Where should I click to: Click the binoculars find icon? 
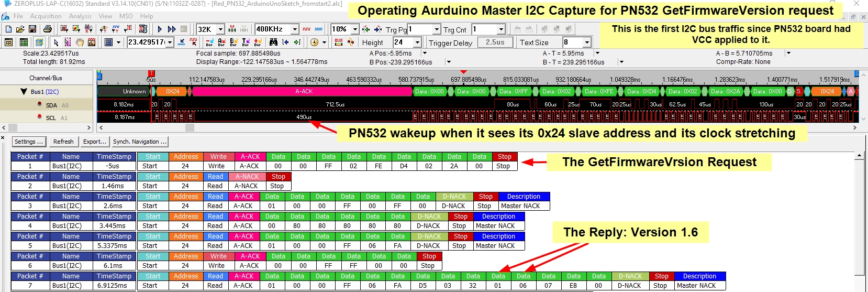273,42
